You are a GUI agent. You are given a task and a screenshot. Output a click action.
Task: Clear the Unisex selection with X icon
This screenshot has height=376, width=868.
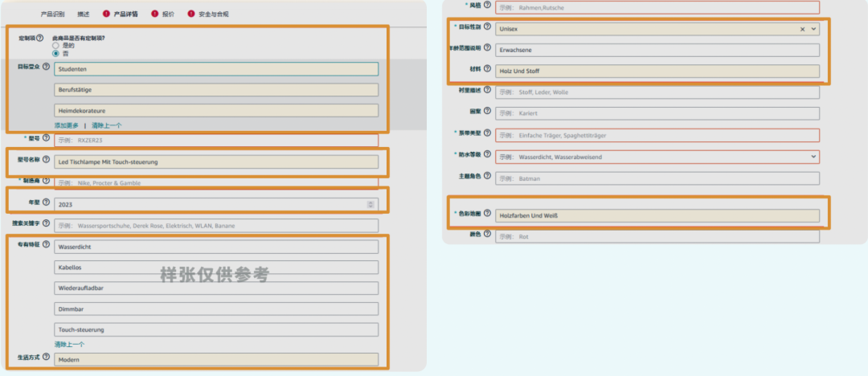[802, 29]
